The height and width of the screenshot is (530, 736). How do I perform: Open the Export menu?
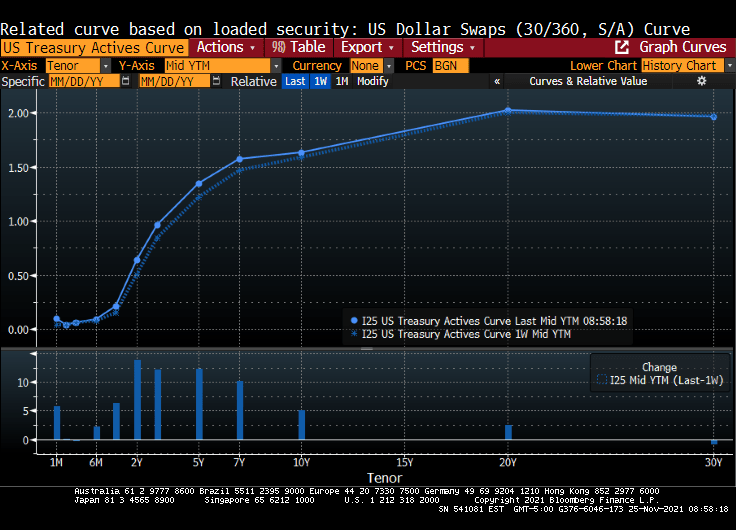click(x=366, y=47)
